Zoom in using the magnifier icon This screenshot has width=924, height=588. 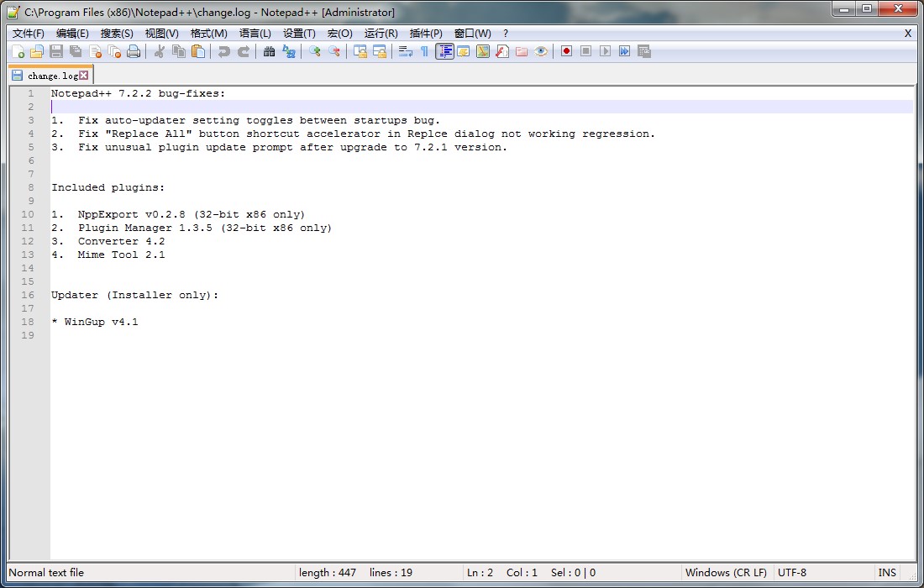click(x=315, y=51)
